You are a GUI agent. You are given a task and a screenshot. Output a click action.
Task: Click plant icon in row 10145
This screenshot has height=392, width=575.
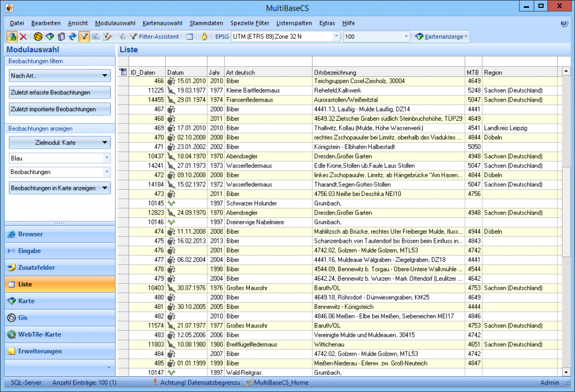[171, 203]
